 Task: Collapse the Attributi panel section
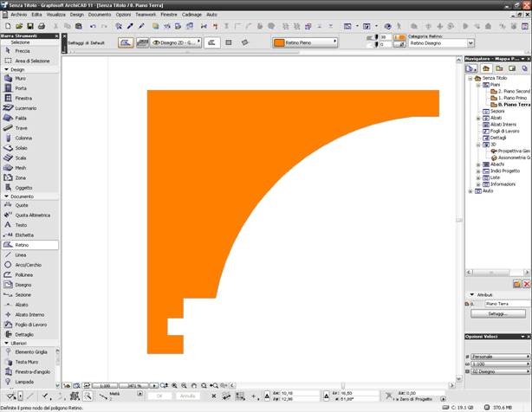471,294
